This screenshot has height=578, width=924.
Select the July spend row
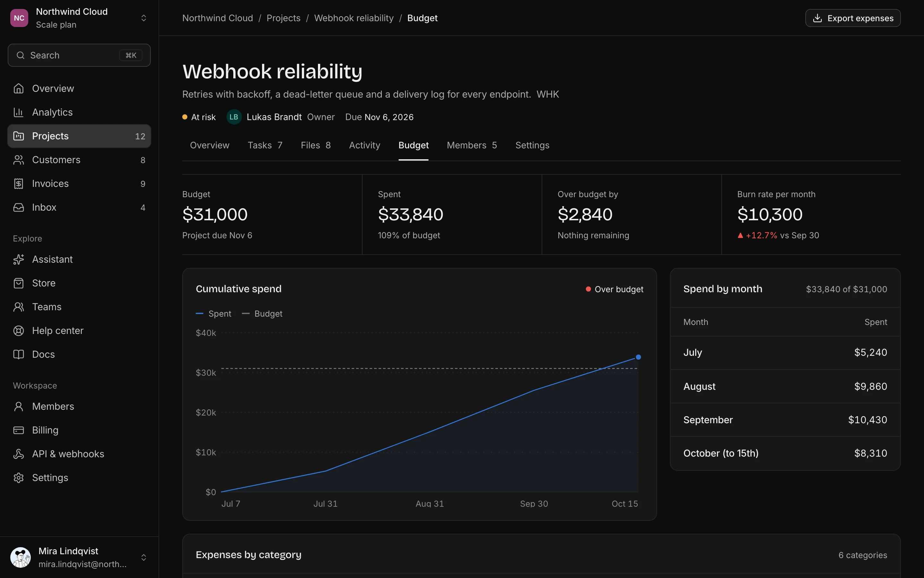tap(785, 353)
